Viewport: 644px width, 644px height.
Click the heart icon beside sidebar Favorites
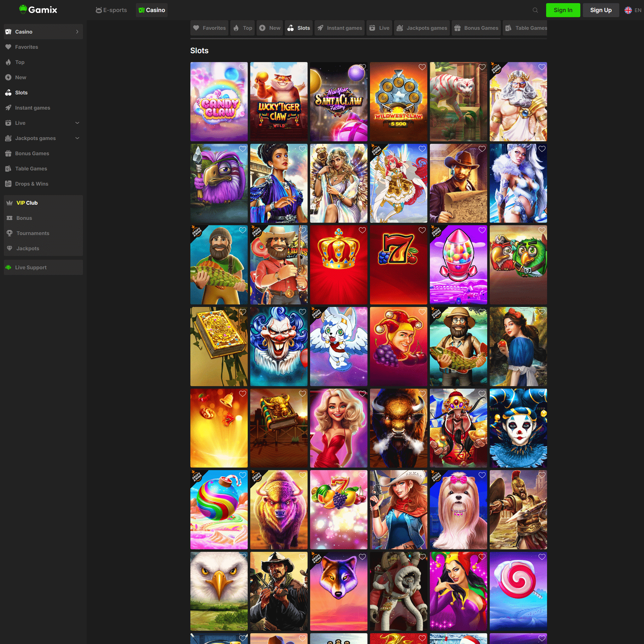(x=8, y=47)
